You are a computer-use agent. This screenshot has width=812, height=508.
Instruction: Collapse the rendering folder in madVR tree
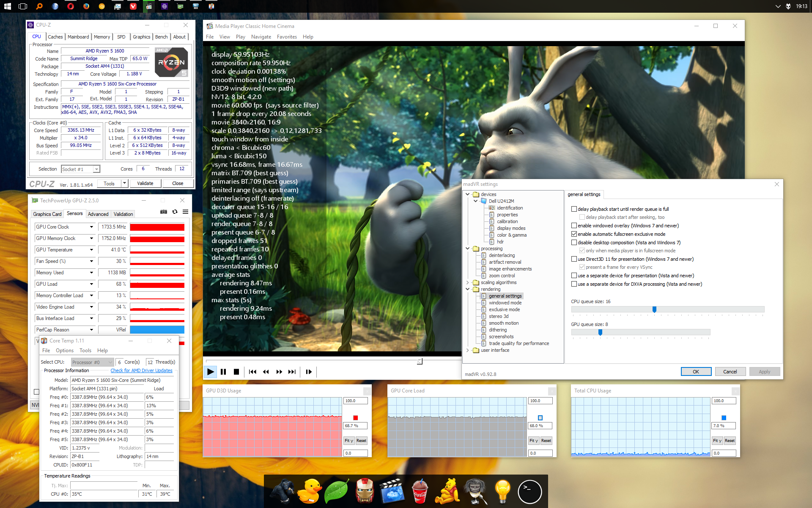click(x=467, y=289)
